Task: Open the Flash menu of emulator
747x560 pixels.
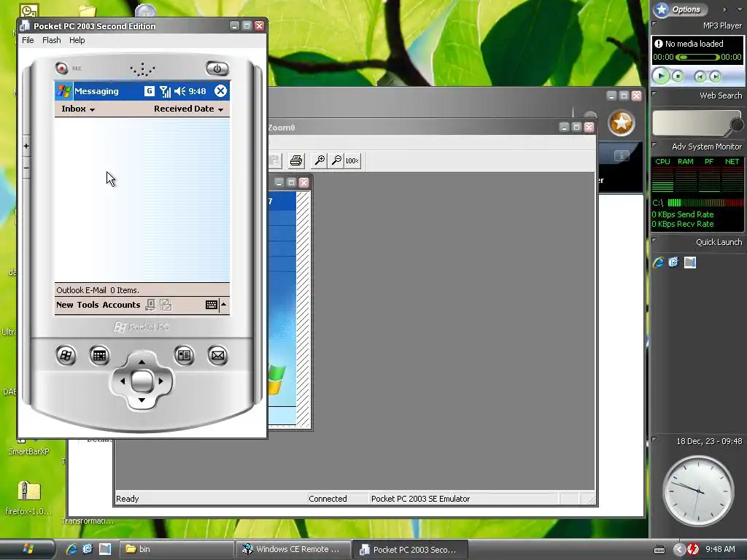Action: click(52, 40)
